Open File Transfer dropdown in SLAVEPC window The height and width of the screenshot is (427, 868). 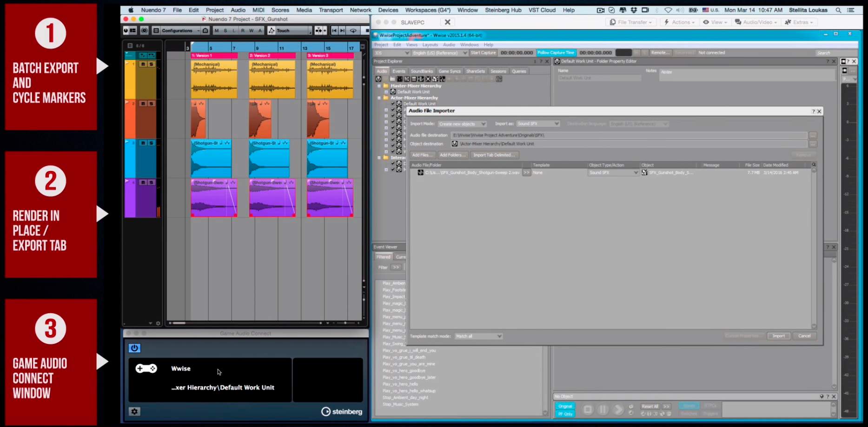tap(631, 22)
